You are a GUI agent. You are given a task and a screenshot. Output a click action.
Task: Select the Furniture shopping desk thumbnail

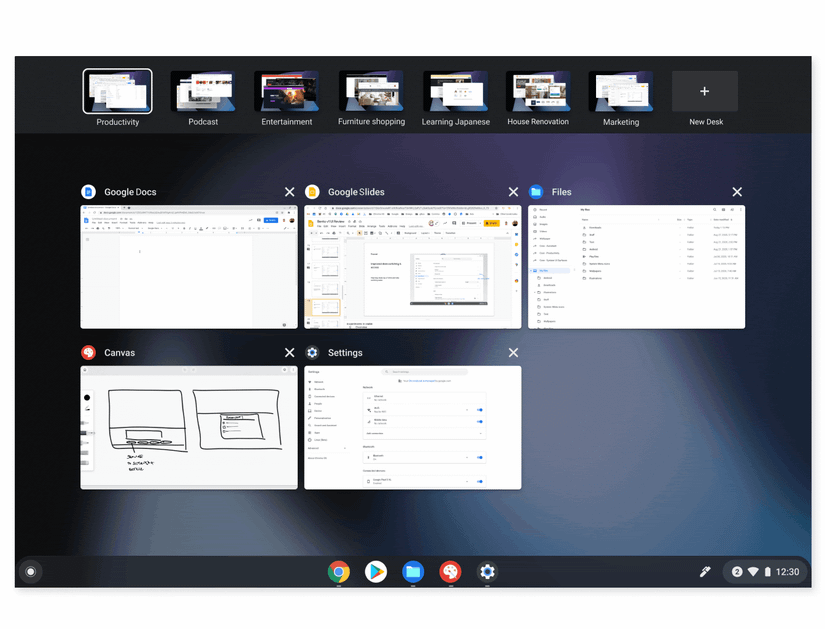tap(371, 90)
